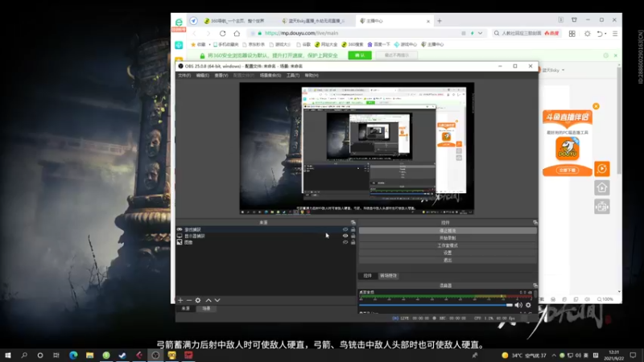Close the 主播中心 browser tab
This screenshot has height=362, width=644.
[x=428, y=21]
